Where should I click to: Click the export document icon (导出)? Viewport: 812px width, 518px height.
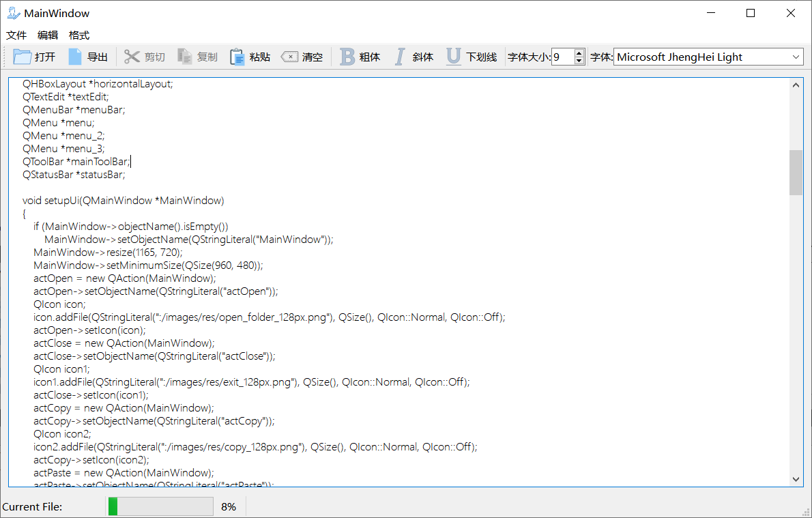pos(75,57)
